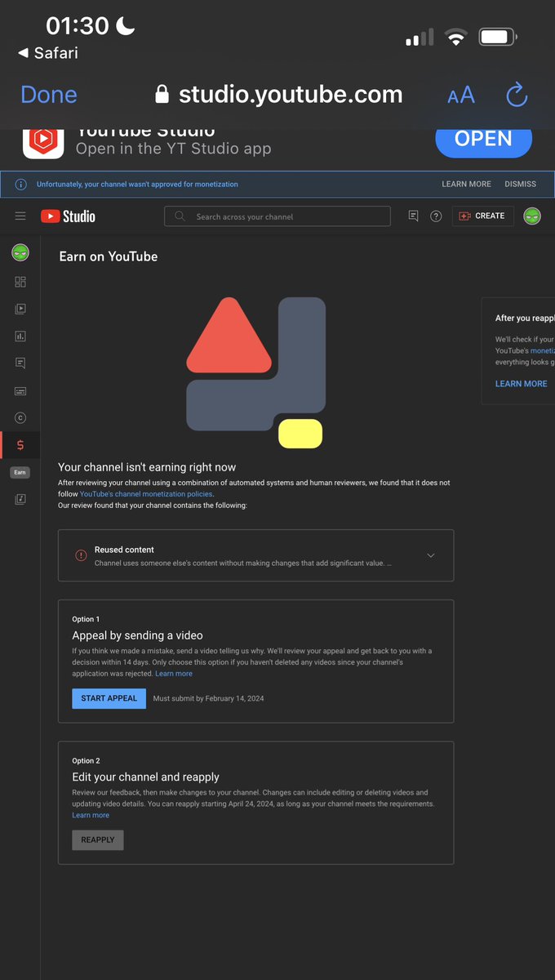555x980 pixels.
Task: Click START APPEAL button
Action: pyautogui.click(x=109, y=698)
